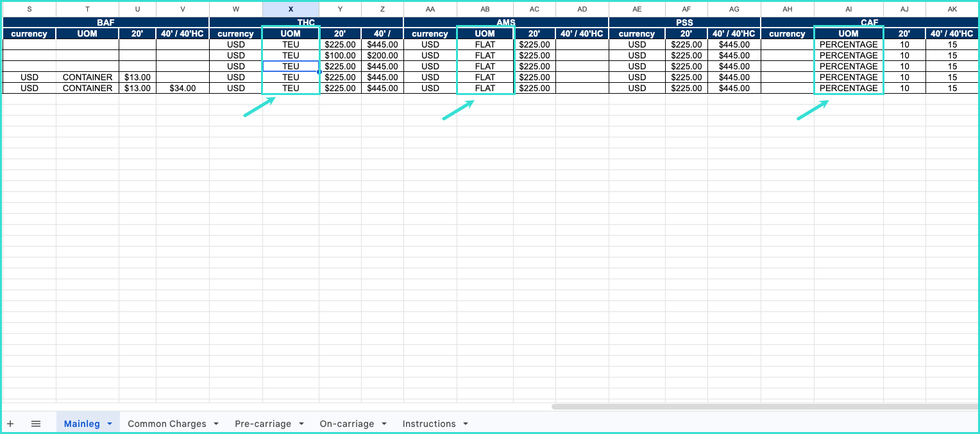Click the cell with value $34.00
The height and width of the screenshot is (434, 980).
[182, 88]
